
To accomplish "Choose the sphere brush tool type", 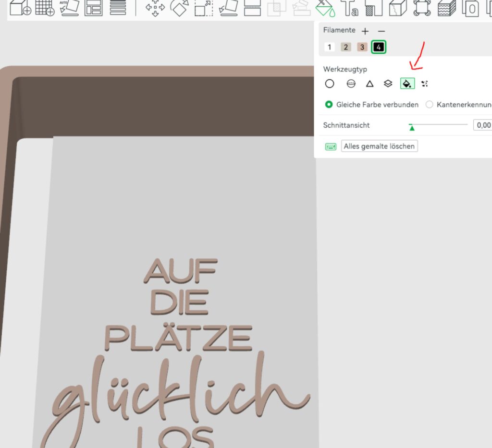I will (351, 84).
